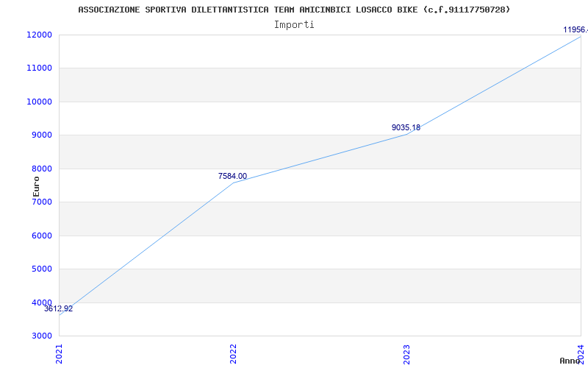Click the 9035.18 data label

click(x=406, y=127)
